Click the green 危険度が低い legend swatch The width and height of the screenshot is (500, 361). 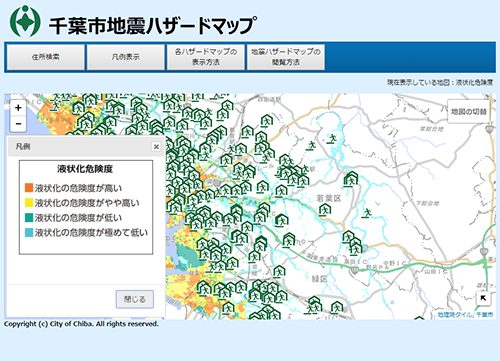(x=29, y=218)
